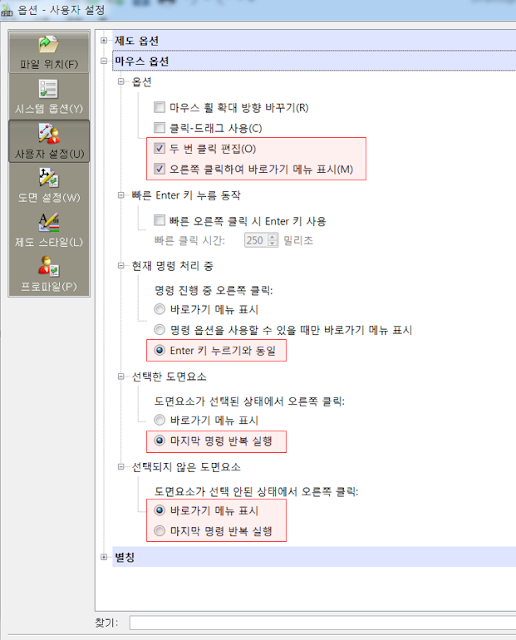This screenshot has width=516, height=640.
Task: Expand the 제도 옵션 section
Action: pos(104,40)
